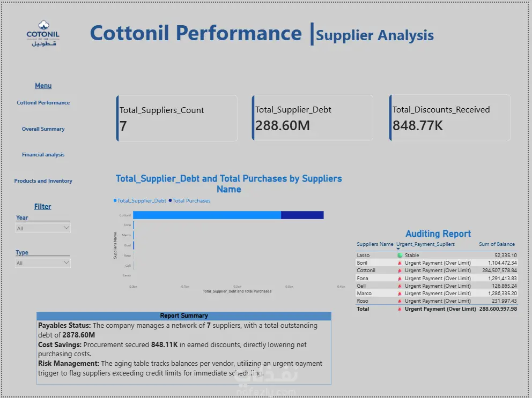Viewport: 532px width, 398px height.
Task: Click the Supplier Analysis subtitle
Action: 375,35
